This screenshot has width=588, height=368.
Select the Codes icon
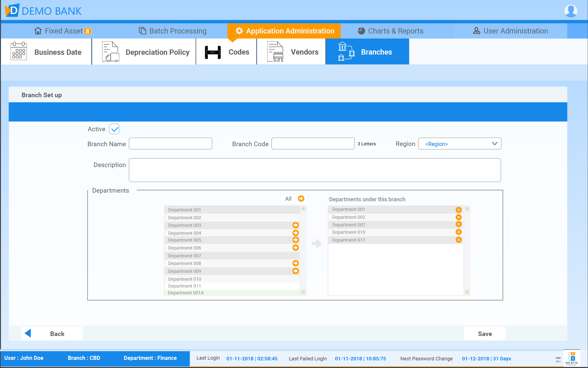(212, 52)
